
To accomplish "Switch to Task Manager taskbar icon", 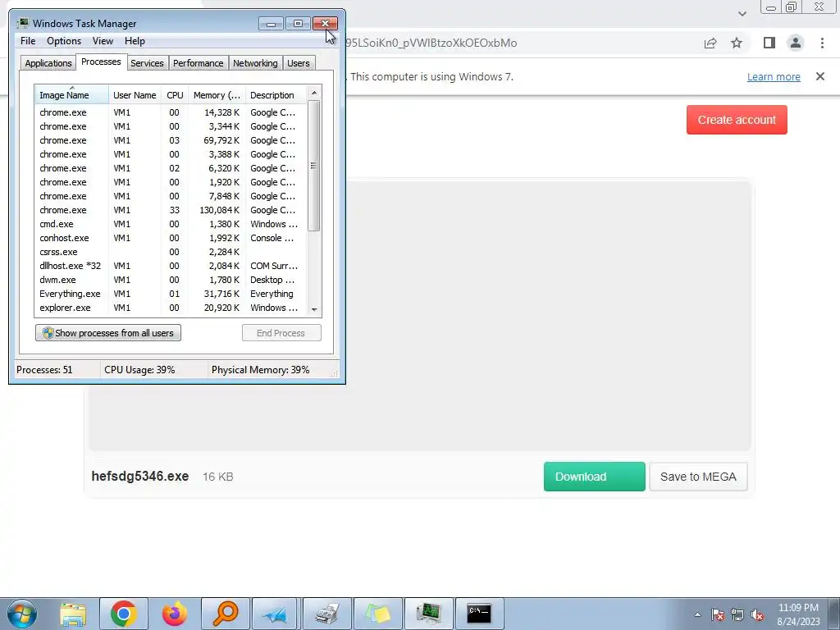I will point(428,614).
